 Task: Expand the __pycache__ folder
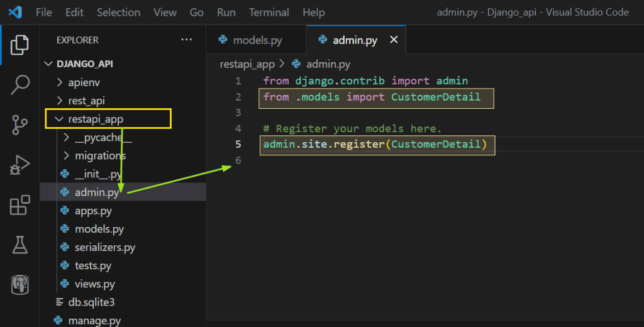pos(66,137)
